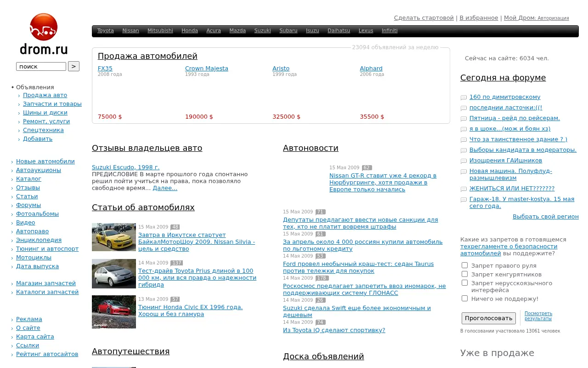The height and width of the screenshot is (368, 588).
Task: Click the comment count badge 137
Action: point(176,263)
